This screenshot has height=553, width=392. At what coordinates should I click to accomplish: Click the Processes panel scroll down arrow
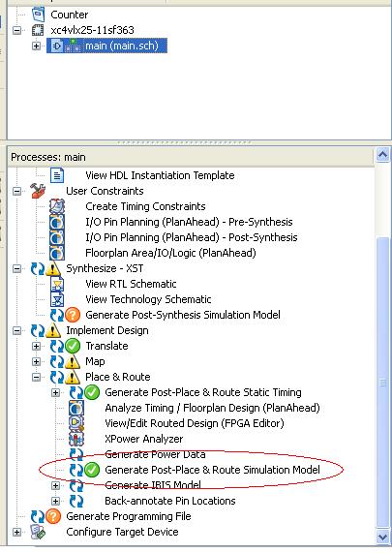[x=383, y=538]
